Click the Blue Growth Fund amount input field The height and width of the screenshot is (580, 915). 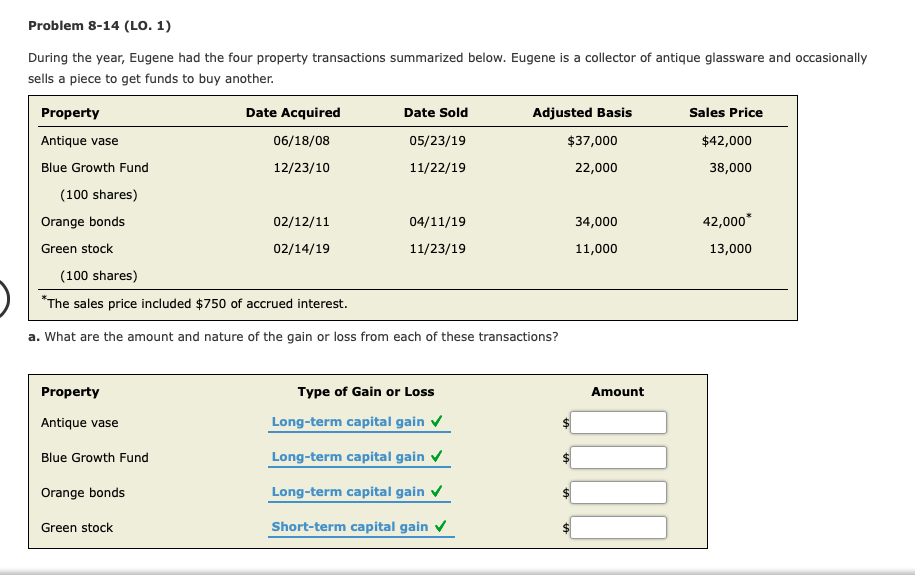pos(618,457)
